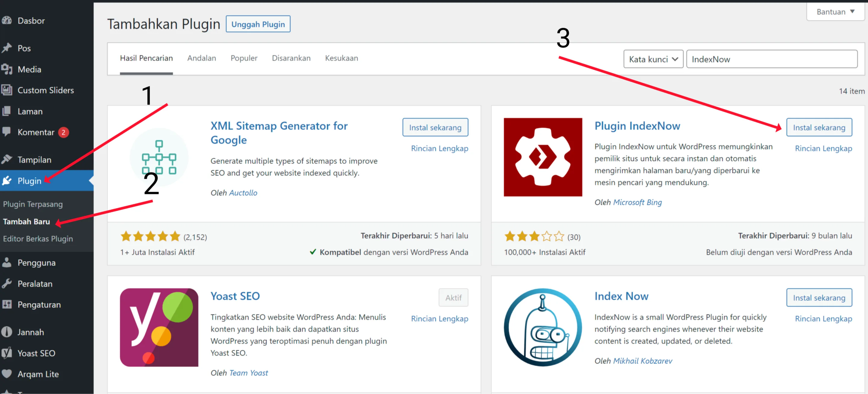Screen dimensions: 868x394
Task: Switch to the Hasil Pencarian tab
Action: [x=146, y=58]
